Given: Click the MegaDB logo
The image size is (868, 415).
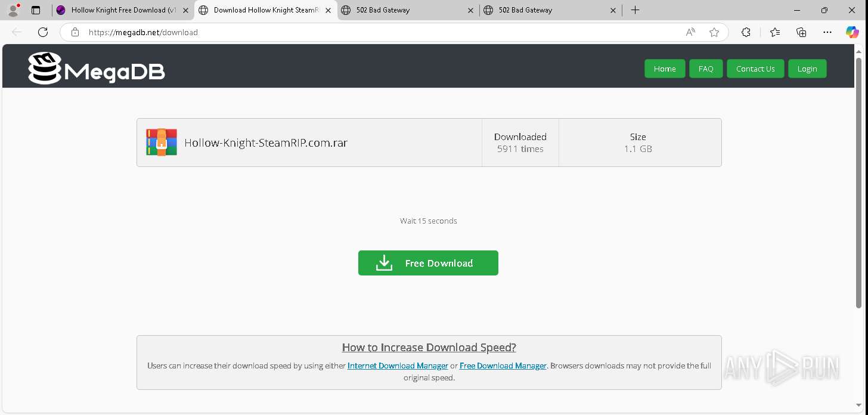Looking at the screenshot, I should coord(97,69).
